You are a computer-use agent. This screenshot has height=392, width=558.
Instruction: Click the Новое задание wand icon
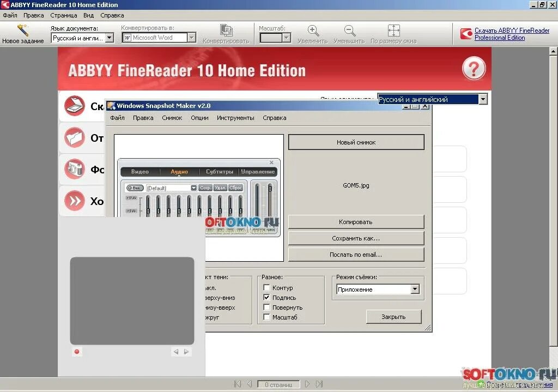pyautogui.click(x=23, y=30)
